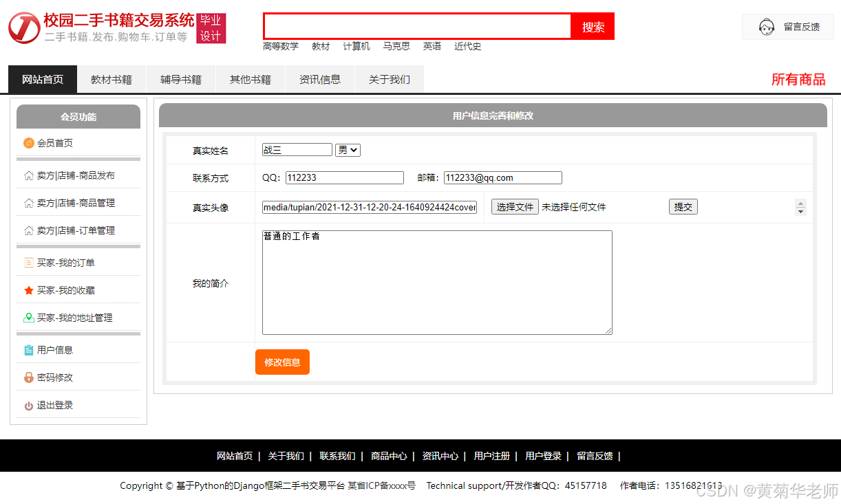Open the 教材书籍 navigation tab
Image resolution: width=841 pixels, height=504 pixels.
111,79
